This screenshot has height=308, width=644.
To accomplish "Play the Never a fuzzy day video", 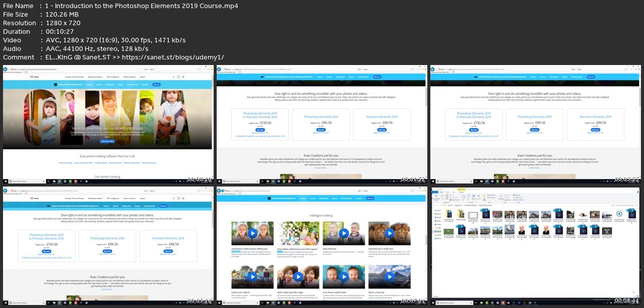I will tap(390, 277).
